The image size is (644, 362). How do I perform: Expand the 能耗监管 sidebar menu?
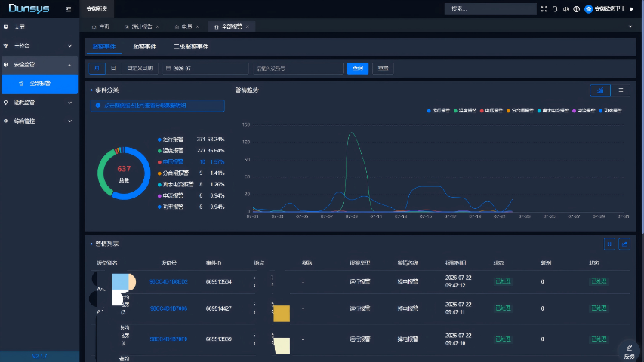click(39, 103)
